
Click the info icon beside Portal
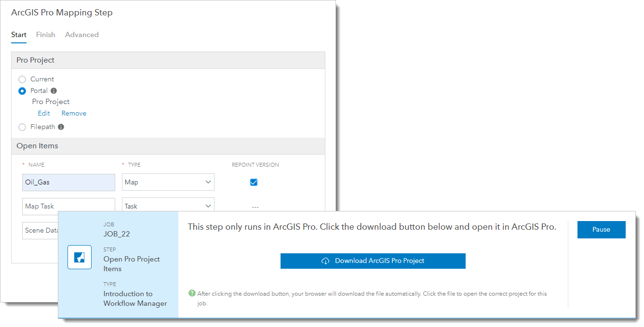(x=54, y=91)
